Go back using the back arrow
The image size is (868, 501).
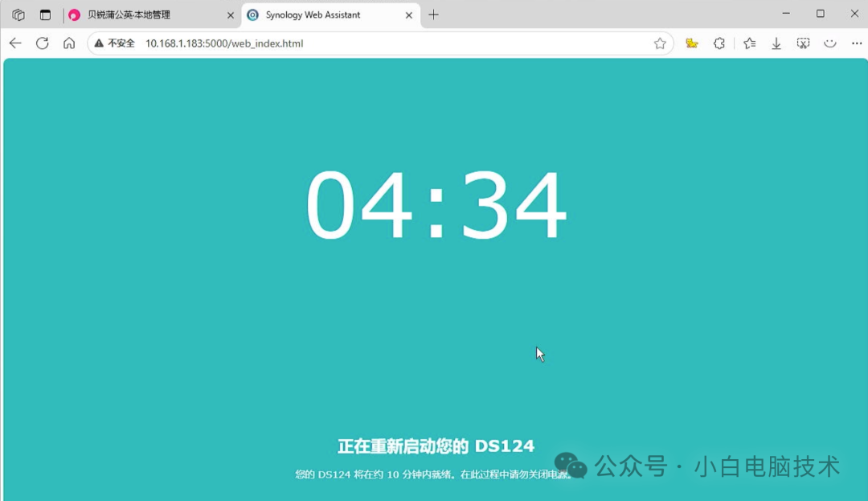[15, 43]
